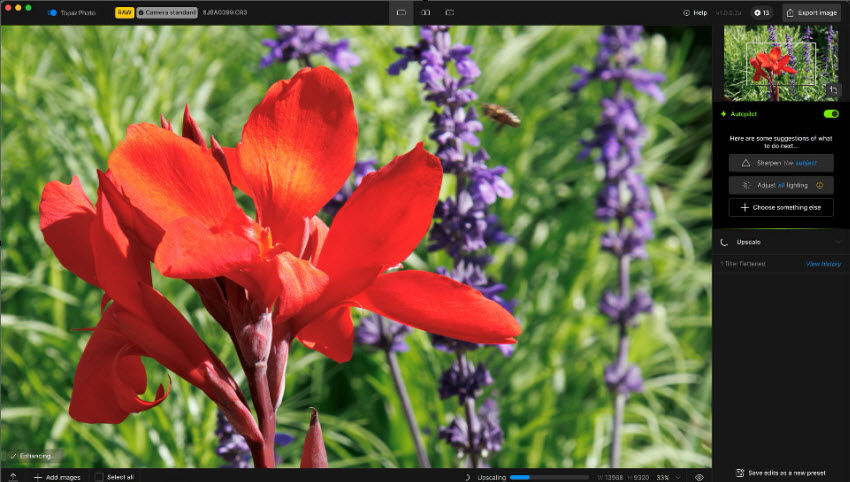
Task: Click Choose something else
Action: tap(781, 207)
